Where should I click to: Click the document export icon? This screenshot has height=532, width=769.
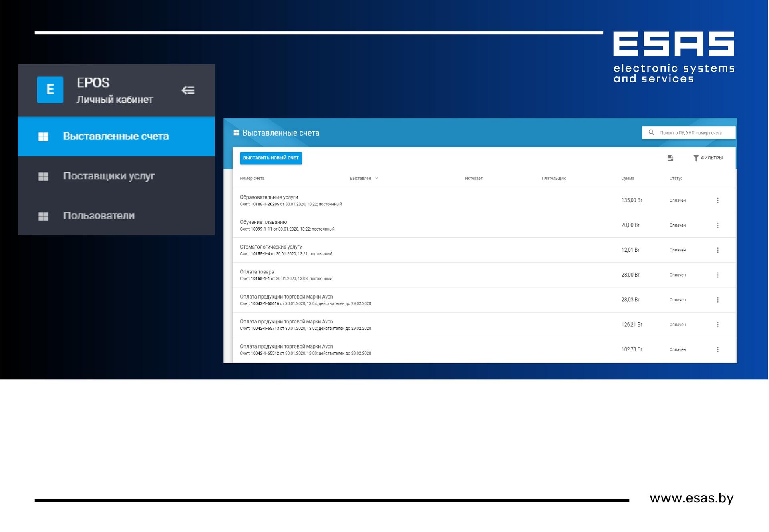tap(670, 158)
